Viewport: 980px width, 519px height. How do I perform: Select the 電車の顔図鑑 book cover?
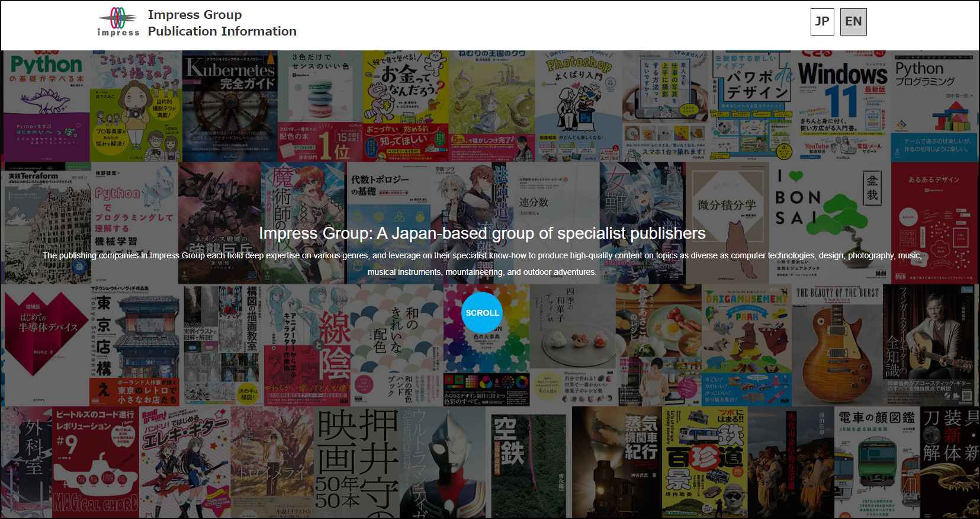[877, 462]
